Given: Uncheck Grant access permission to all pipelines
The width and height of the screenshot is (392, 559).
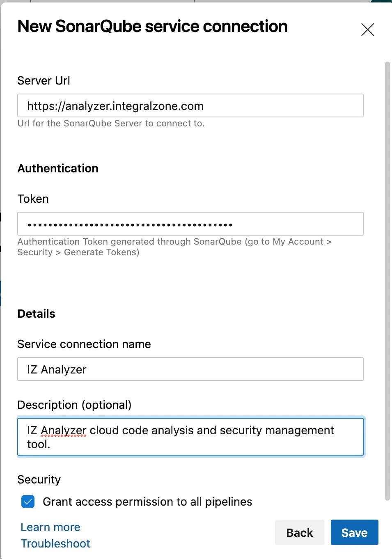Looking at the screenshot, I should pyautogui.click(x=28, y=502).
